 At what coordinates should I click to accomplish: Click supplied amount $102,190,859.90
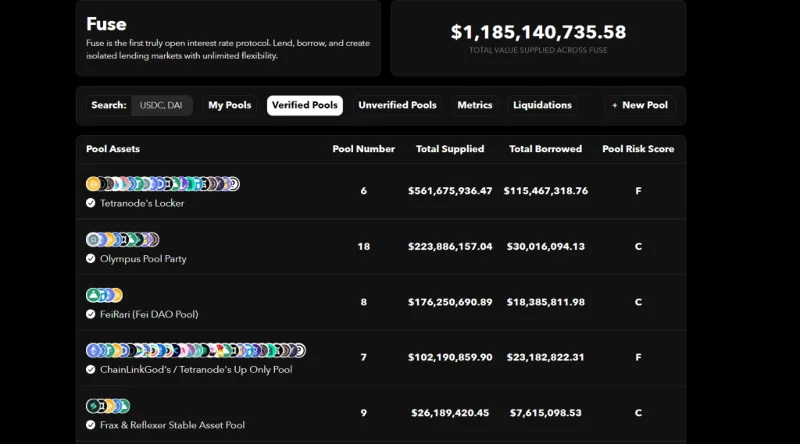pyautogui.click(x=450, y=357)
